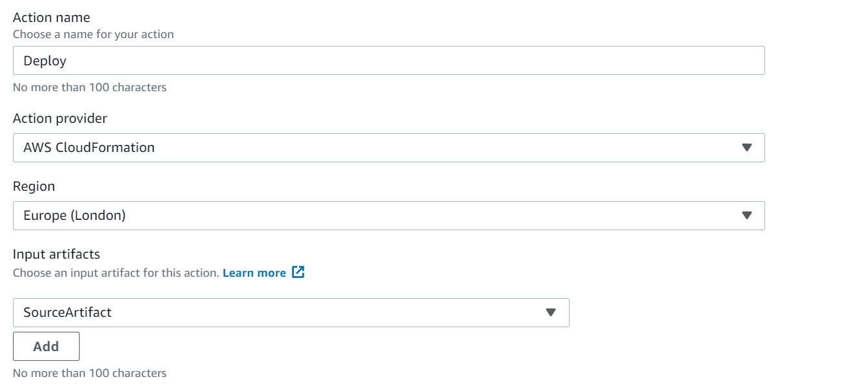Screen dimensions: 868x388
Task: Click the external link icon beside Learn more
Action: tap(298, 272)
